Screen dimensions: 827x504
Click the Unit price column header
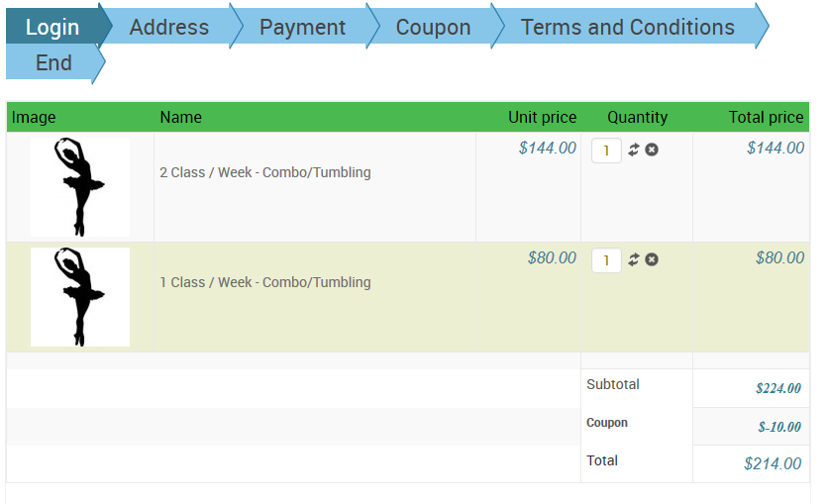pyautogui.click(x=542, y=117)
